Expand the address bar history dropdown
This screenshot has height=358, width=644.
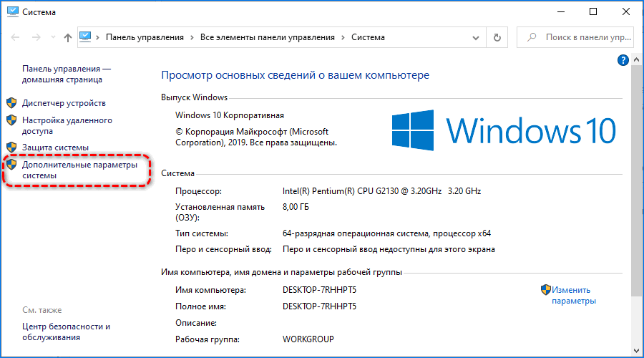(477, 37)
